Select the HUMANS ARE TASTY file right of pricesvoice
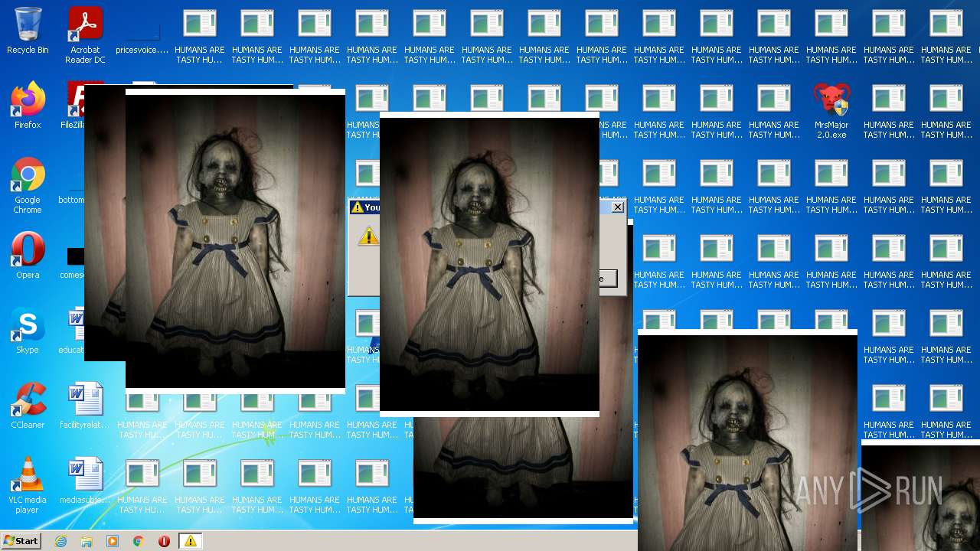The image size is (980, 551). tap(200, 35)
